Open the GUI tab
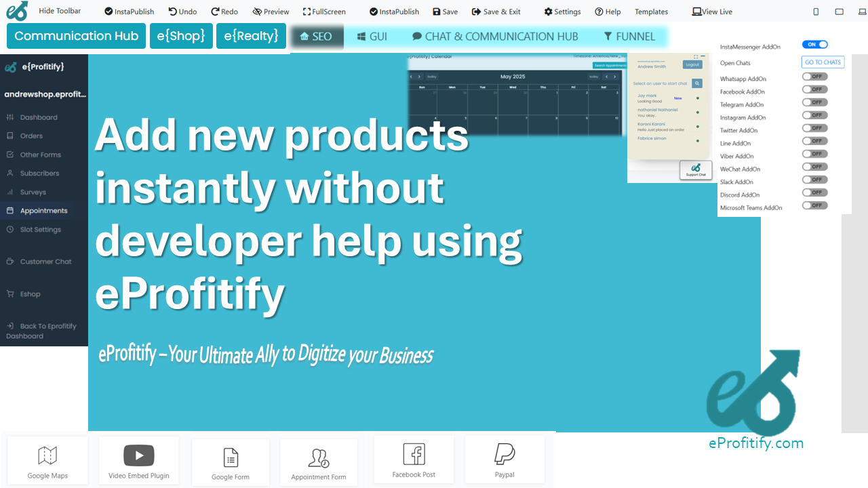The image size is (868, 488). point(372,37)
